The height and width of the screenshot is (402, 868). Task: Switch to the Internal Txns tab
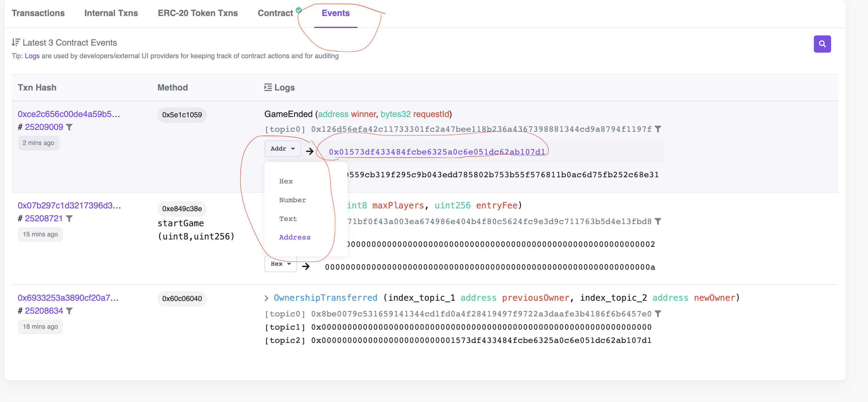coord(111,13)
